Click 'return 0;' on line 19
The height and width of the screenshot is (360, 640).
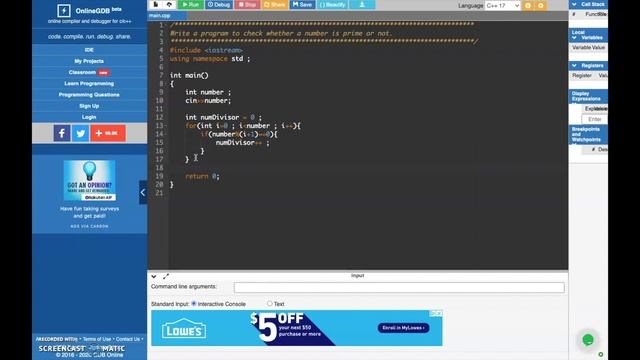click(202, 176)
